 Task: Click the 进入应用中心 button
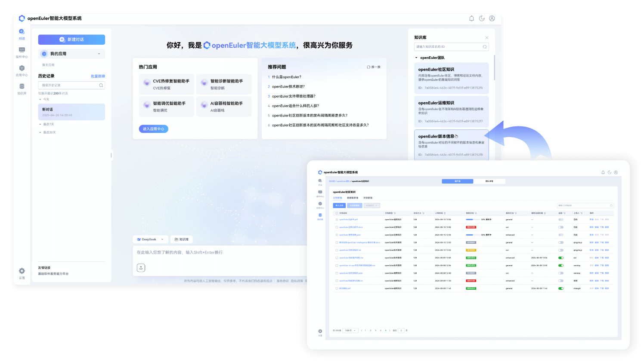153,129
